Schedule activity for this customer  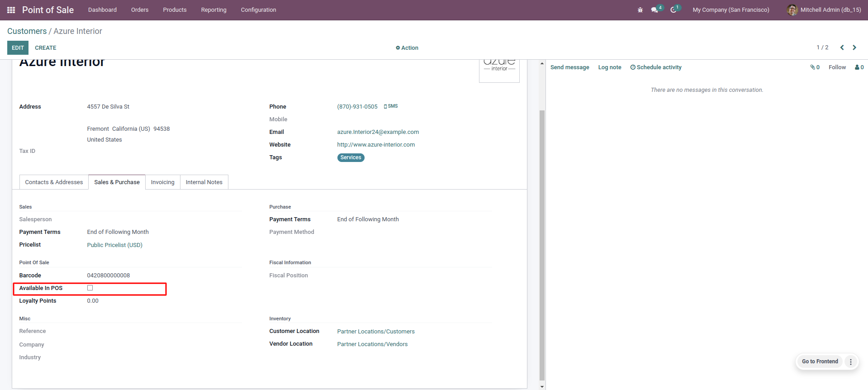656,67
